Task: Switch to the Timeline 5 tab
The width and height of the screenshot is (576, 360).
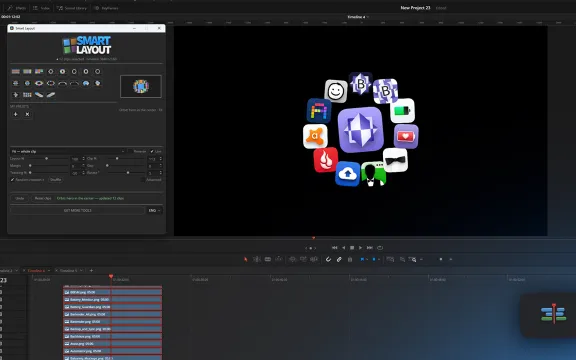Action: pyautogui.click(x=69, y=270)
